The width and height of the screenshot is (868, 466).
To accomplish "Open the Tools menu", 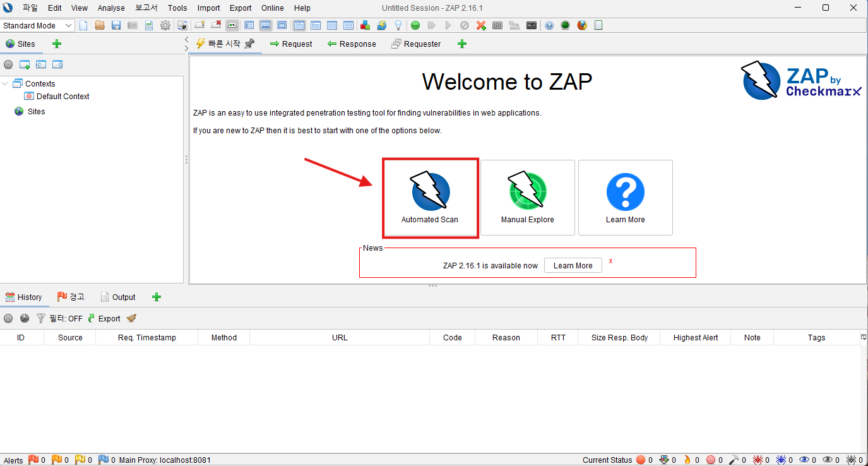I will pyautogui.click(x=177, y=8).
